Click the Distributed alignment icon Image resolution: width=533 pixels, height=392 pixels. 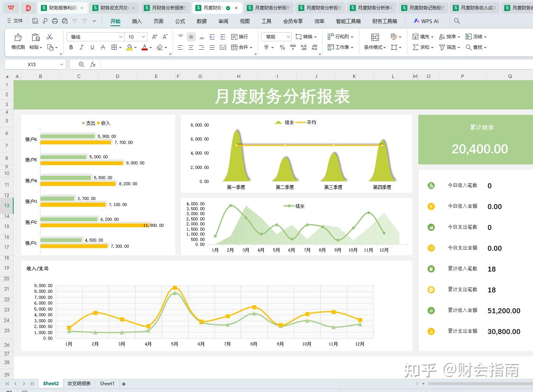pyautogui.click(x=223, y=47)
